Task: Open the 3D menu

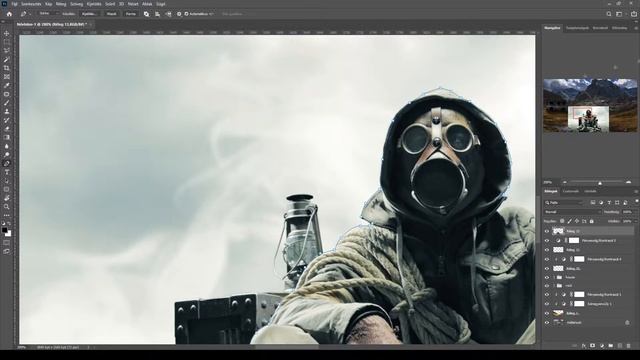Action: (121, 4)
